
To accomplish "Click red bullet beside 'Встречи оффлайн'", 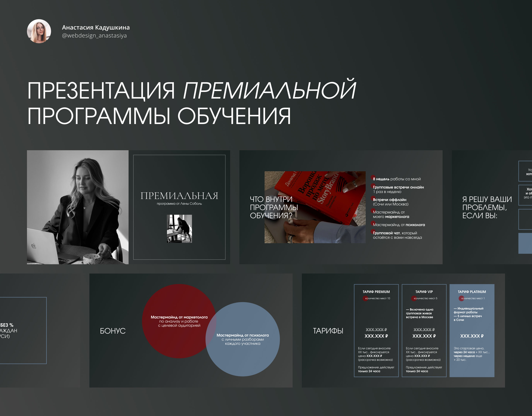I will point(373,198).
